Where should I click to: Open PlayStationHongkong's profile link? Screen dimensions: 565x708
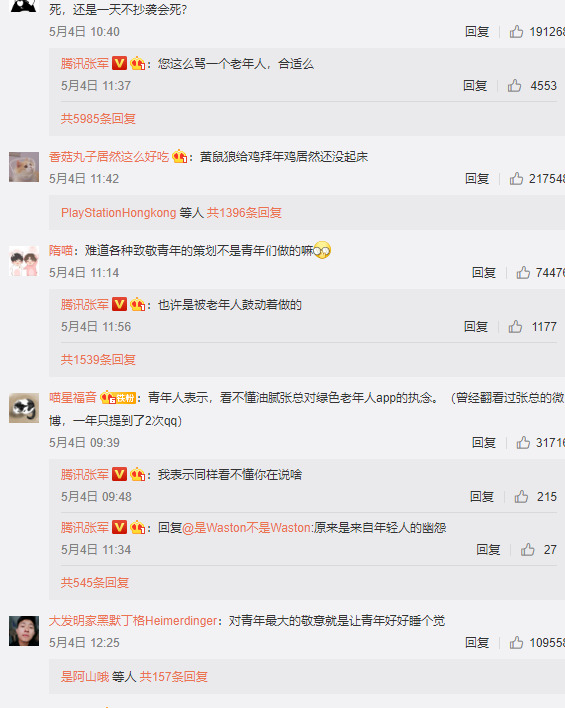tap(118, 213)
